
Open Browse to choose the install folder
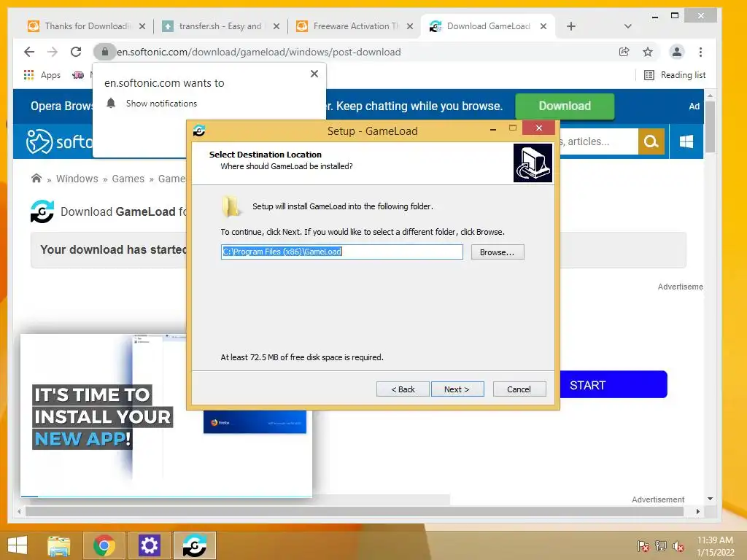click(x=498, y=252)
